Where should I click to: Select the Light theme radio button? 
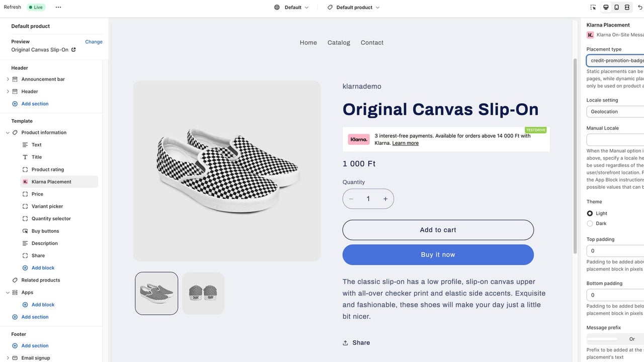click(590, 213)
